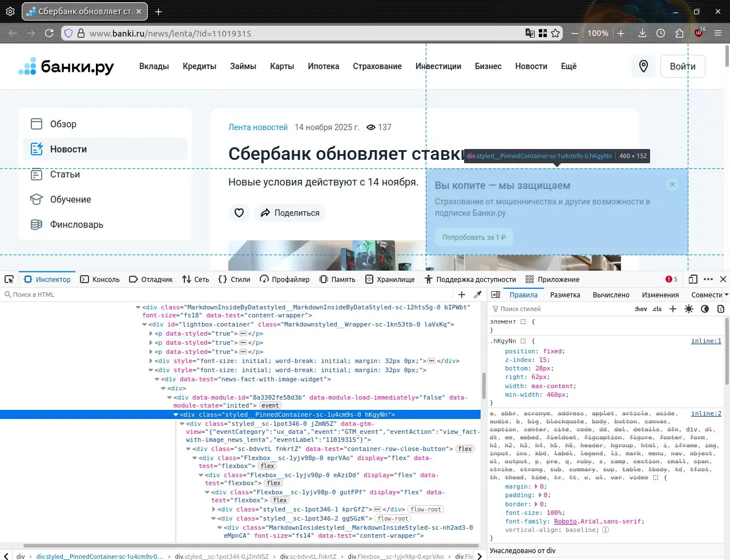
Task: Bookmark the page with the star icon
Action: (555, 33)
